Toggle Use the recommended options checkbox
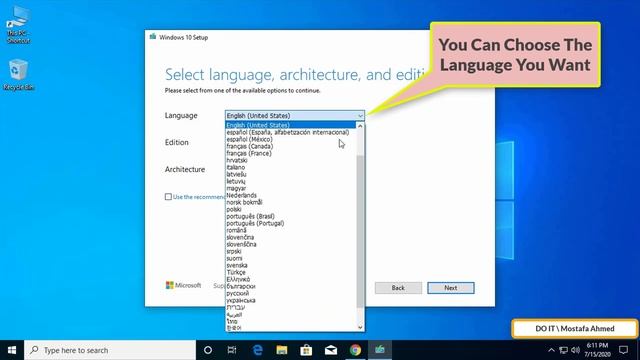The height and width of the screenshot is (360, 640). pyautogui.click(x=168, y=197)
